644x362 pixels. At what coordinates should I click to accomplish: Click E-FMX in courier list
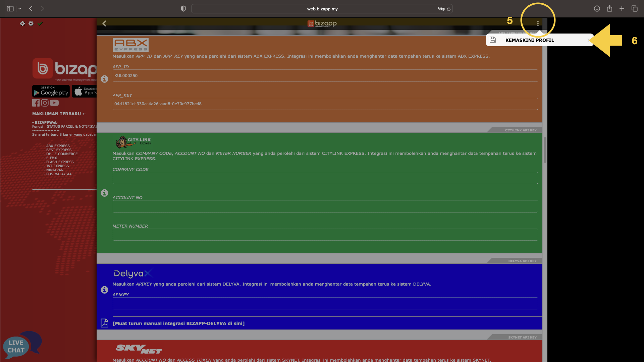pyautogui.click(x=51, y=158)
